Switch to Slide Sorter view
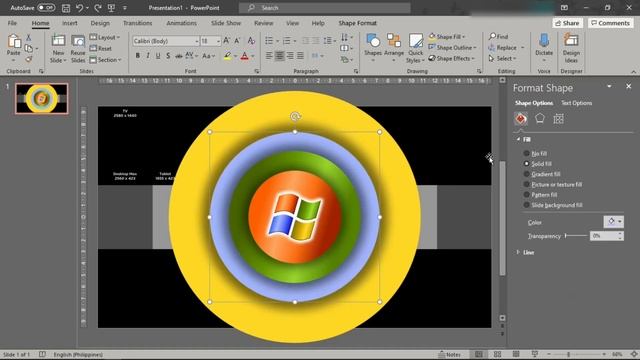640x360 pixels. click(497, 354)
